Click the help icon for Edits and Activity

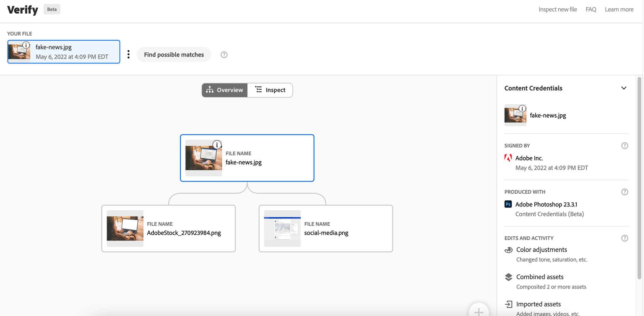click(x=625, y=238)
